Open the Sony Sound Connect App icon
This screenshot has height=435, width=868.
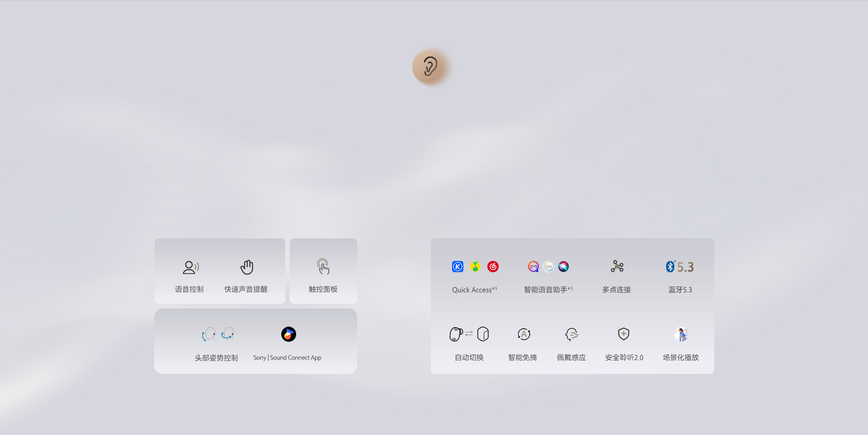[288, 334]
